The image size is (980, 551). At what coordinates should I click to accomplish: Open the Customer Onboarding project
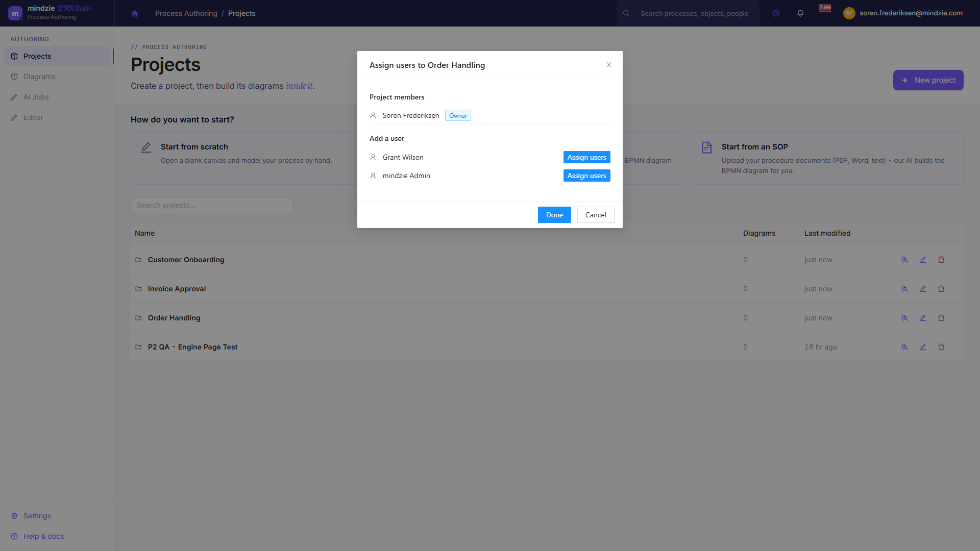[186, 260]
